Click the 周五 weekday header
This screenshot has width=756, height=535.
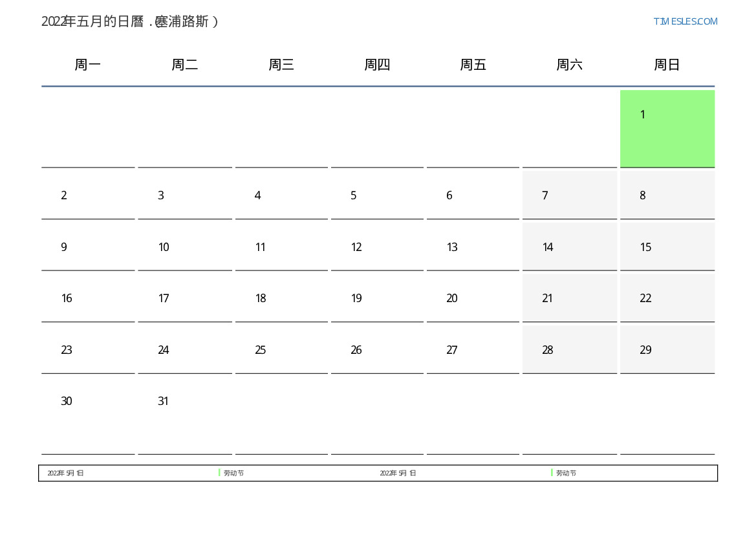click(473, 65)
